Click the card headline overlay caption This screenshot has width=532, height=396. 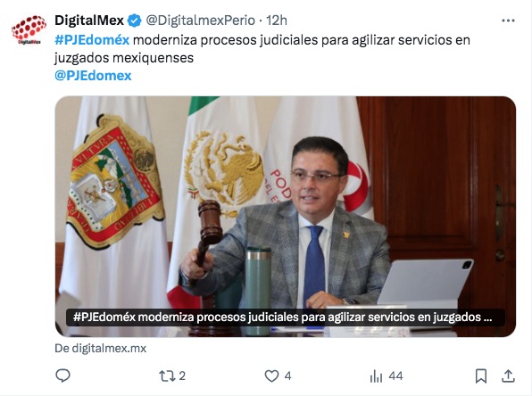click(283, 318)
